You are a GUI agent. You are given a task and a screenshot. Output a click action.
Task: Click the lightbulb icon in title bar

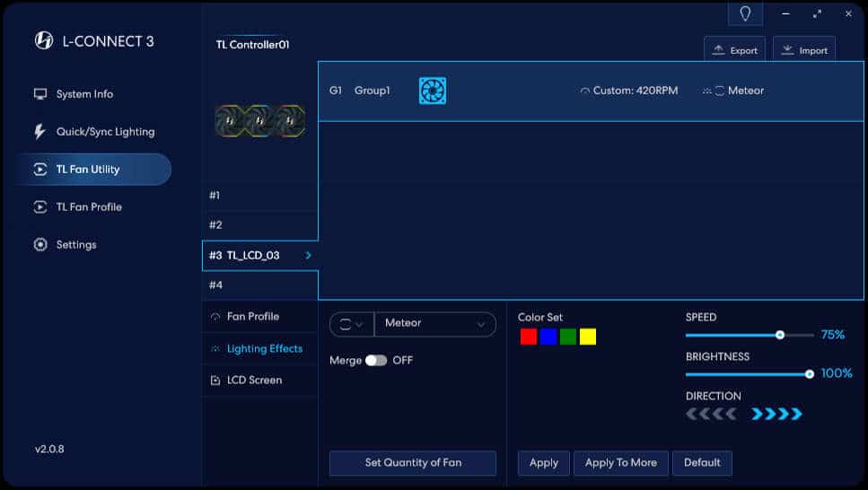(x=745, y=13)
